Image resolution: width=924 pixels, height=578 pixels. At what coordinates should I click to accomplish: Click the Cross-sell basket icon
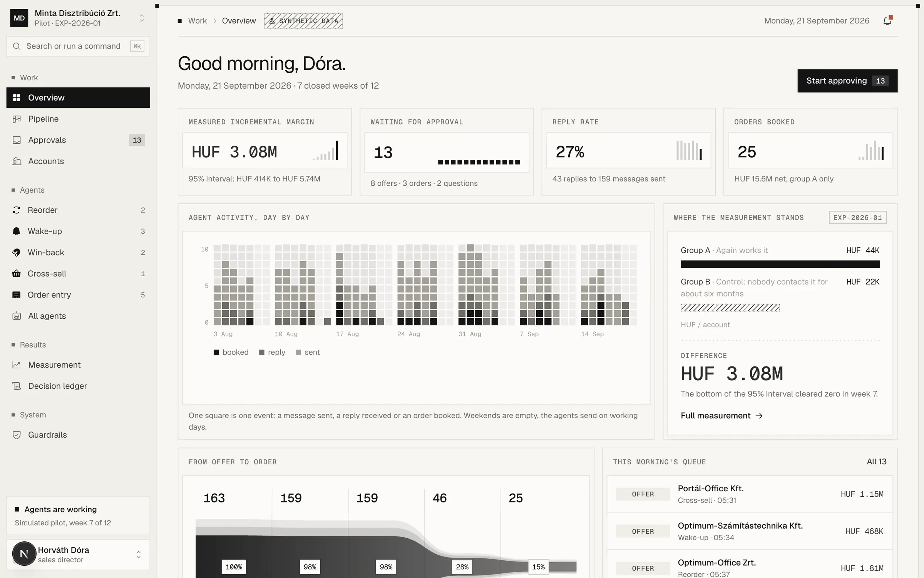[x=16, y=274]
